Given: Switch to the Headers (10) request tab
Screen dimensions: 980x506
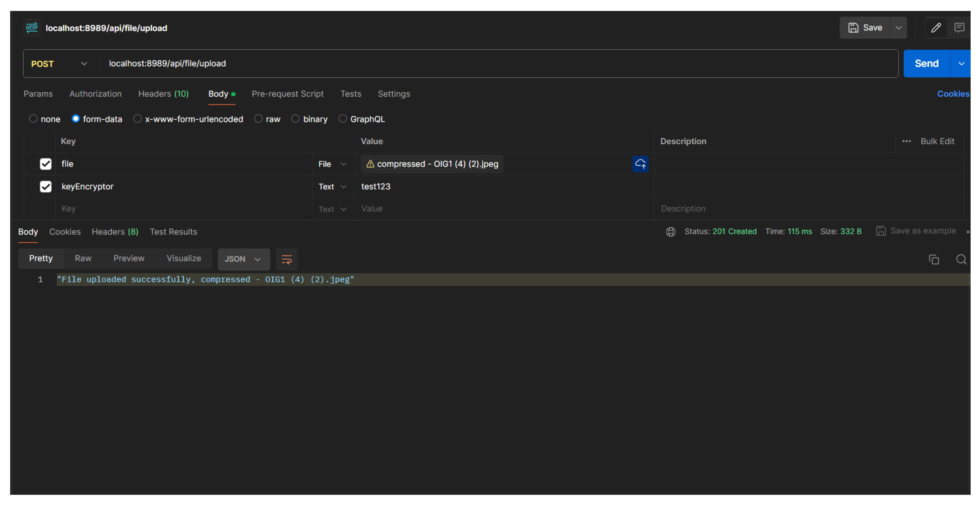Looking at the screenshot, I should point(163,94).
